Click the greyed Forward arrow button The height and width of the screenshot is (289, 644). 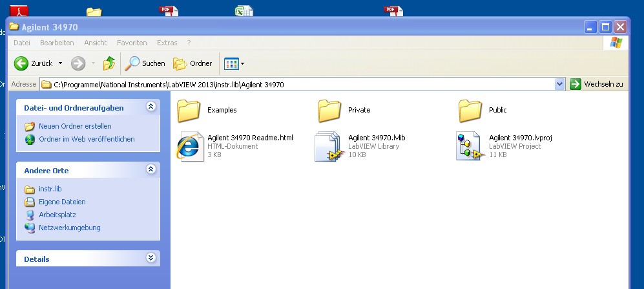pos(78,63)
